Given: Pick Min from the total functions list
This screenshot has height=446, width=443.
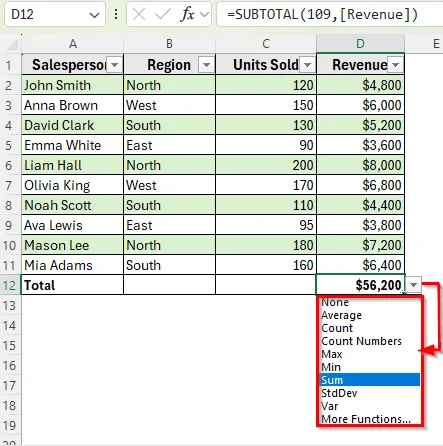Looking at the screenshot, I should [x=370, y=367].
